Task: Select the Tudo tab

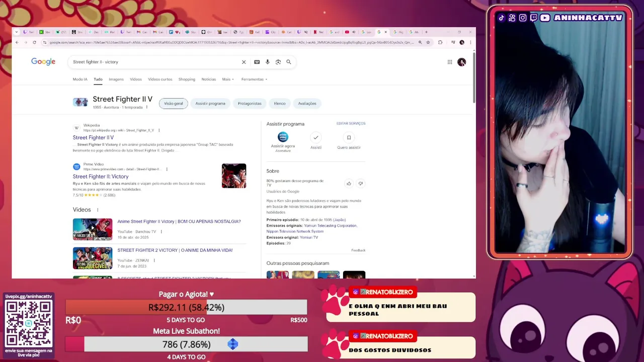Action: (98, 79)
